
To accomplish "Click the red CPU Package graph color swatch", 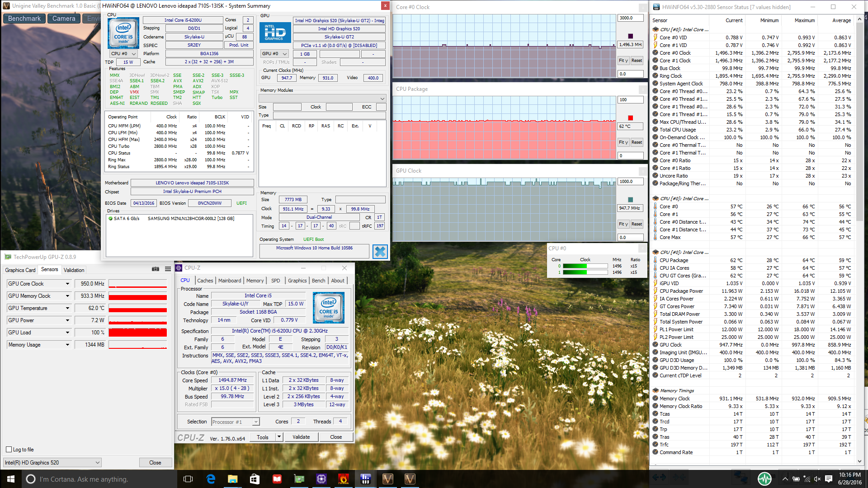I will [x=630, y=118].
